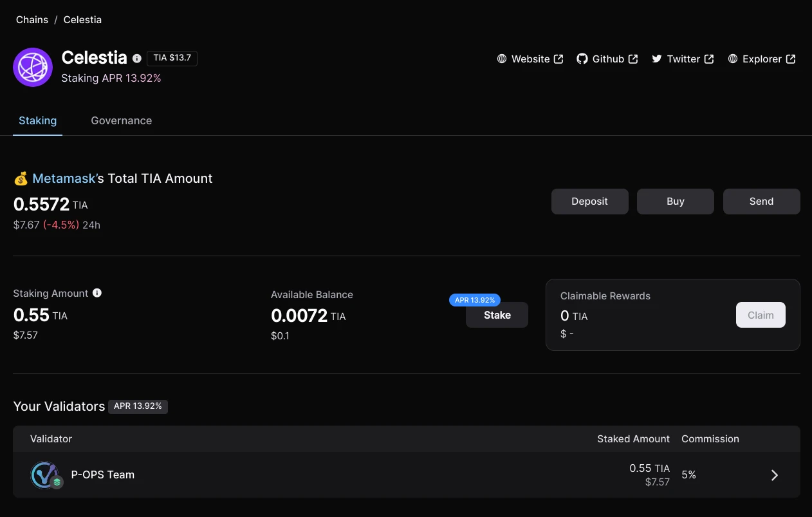Click the info icon next to Celestia
812x517 pixels.
coord(137,58)
